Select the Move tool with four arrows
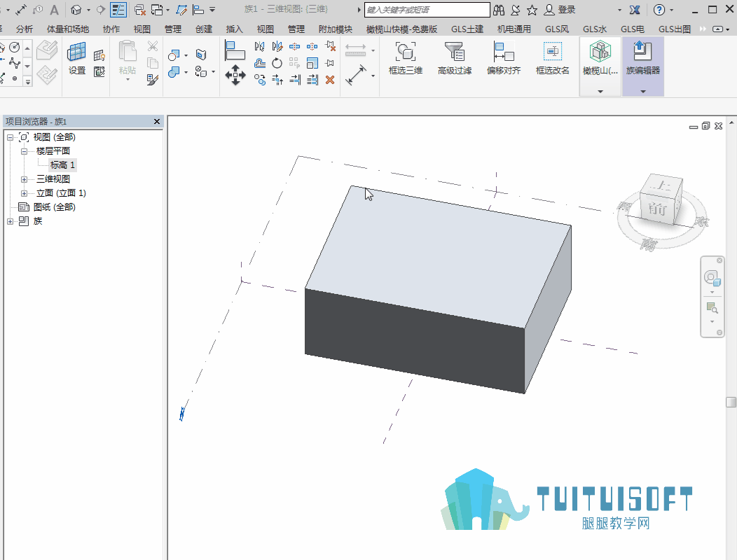737x560 pixels. click(x=235, y=75)
